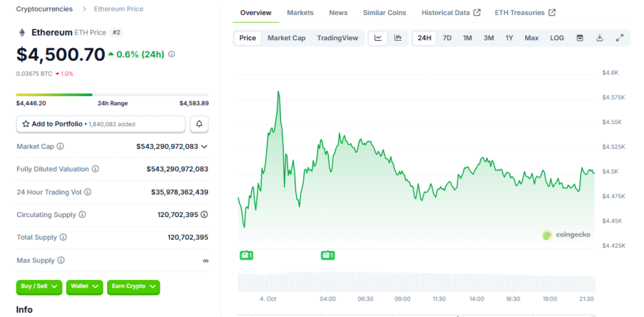Open the calendar date range picker

(x=580, y=38)
